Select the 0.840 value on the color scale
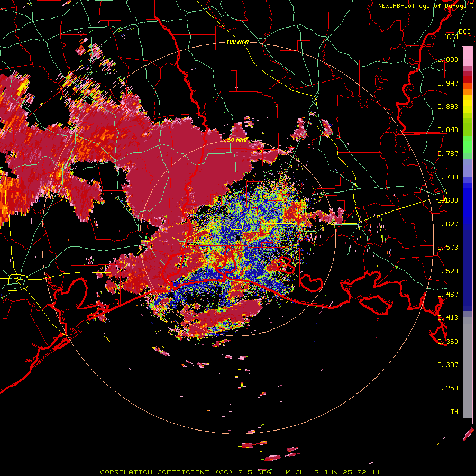This screenshot has width=476, height=476. pos(448,130)
